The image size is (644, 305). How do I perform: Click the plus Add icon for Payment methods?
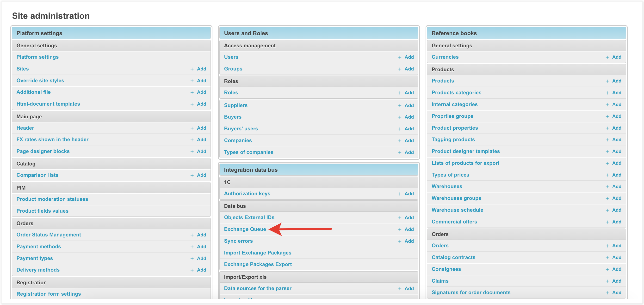click(192, 247)
